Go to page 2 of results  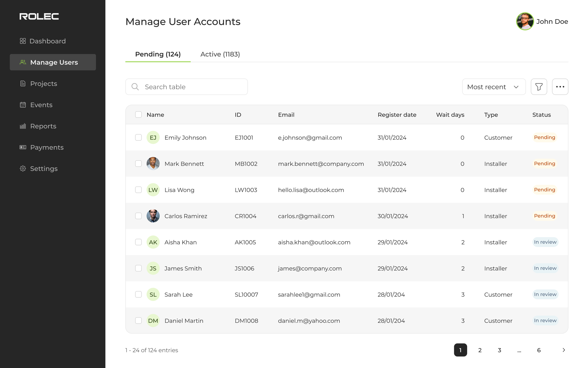(x=480, y=350)
